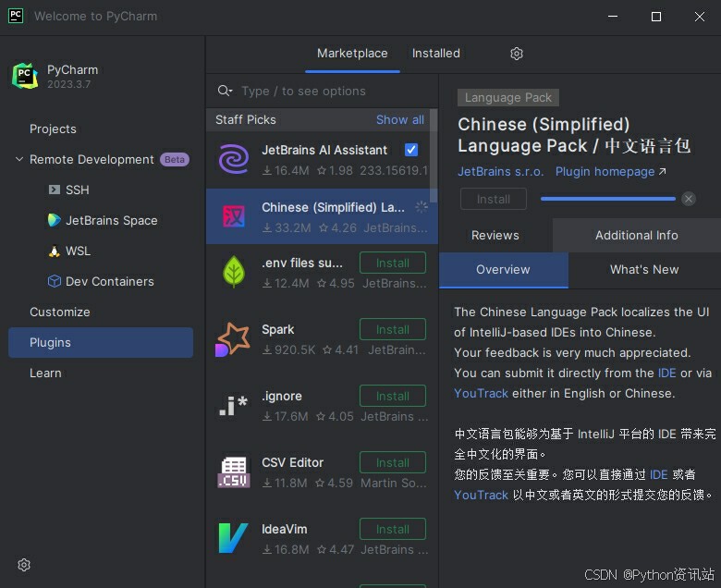The image size is (721, 588).
Task: Select the Overview tab
Action: click(x=504, y=269)
